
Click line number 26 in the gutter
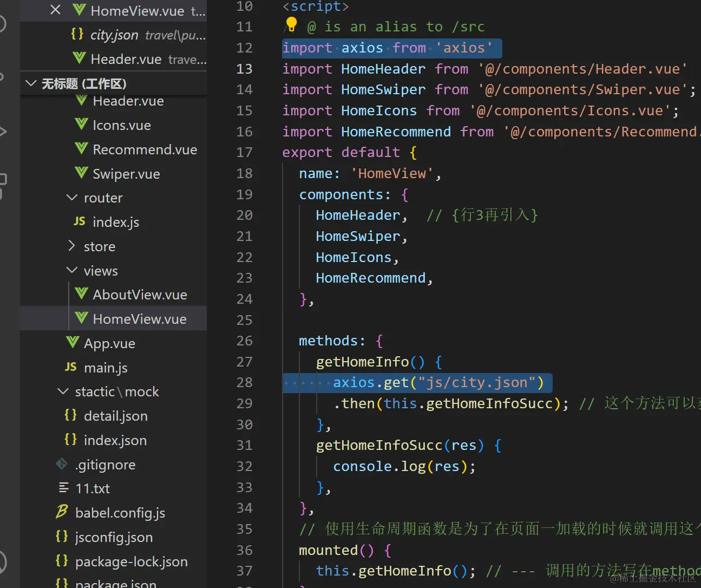click(245, 341)
